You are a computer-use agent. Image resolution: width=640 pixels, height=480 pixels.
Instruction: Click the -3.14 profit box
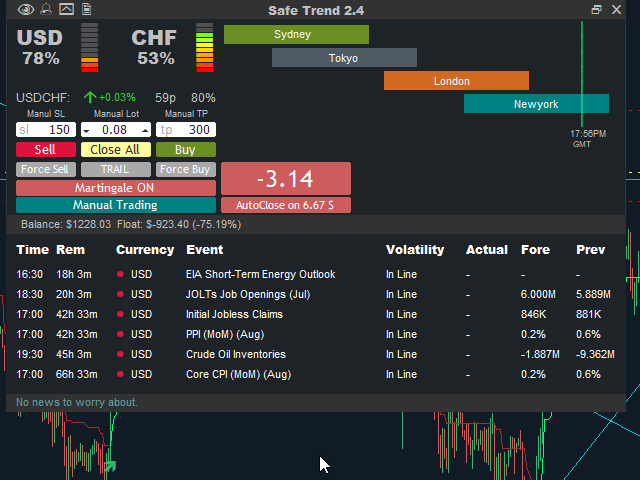pos(286,178)
